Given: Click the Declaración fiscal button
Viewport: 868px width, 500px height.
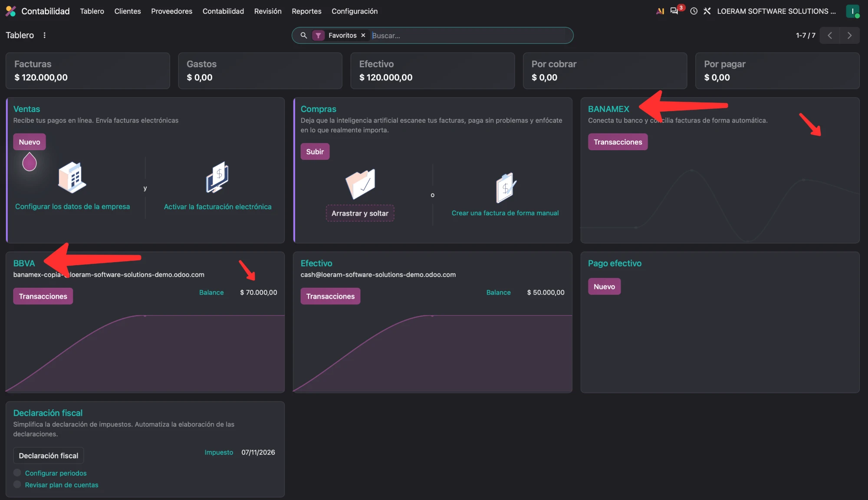Looking at the screenshot, I should pos(49,455).
